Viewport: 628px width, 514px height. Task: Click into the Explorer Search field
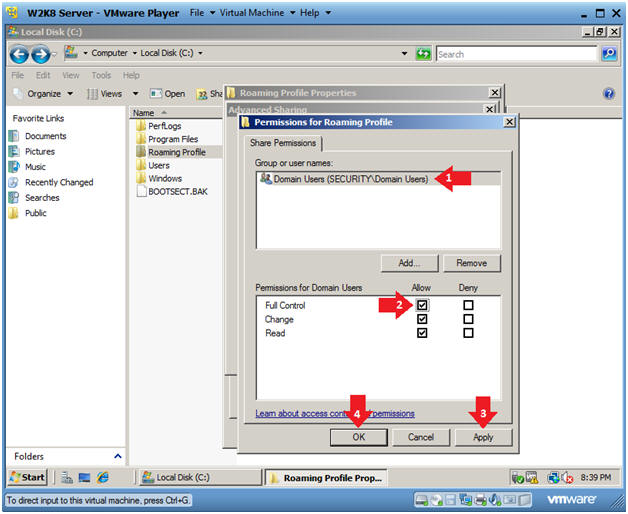click(x=516, y=54)
